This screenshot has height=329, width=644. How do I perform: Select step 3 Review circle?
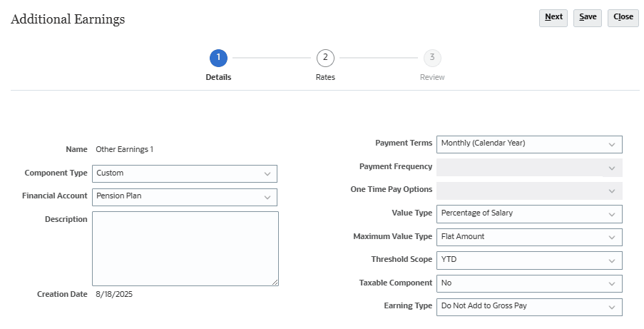pyautogui.click(x=432, y=58)
